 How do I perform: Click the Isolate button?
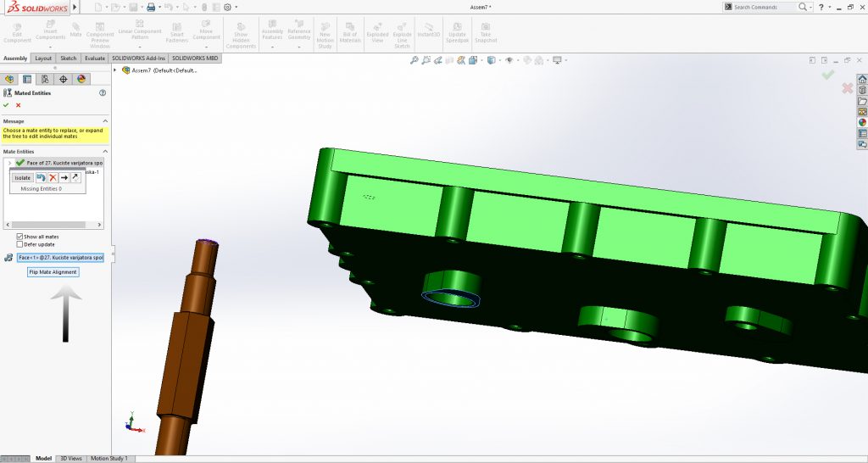click(x=23, y=178)
